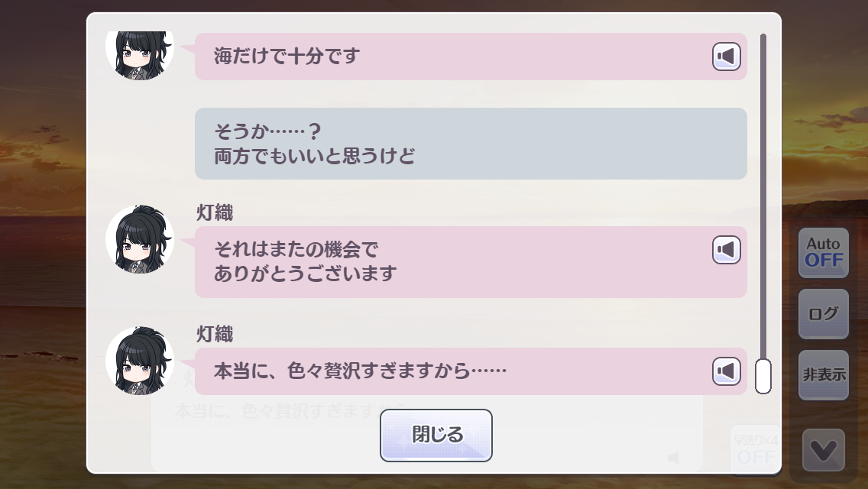Open the ログ button
Screen dimensions: 868x489
click(x=823, y=314)
